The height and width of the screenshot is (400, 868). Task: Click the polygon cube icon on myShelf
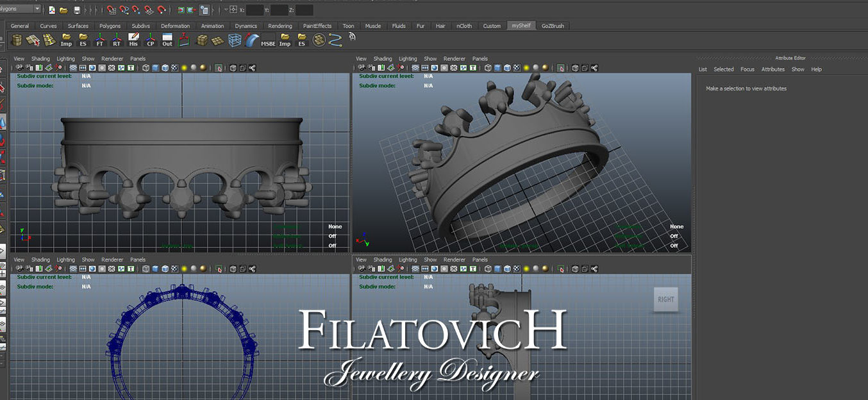203,40
